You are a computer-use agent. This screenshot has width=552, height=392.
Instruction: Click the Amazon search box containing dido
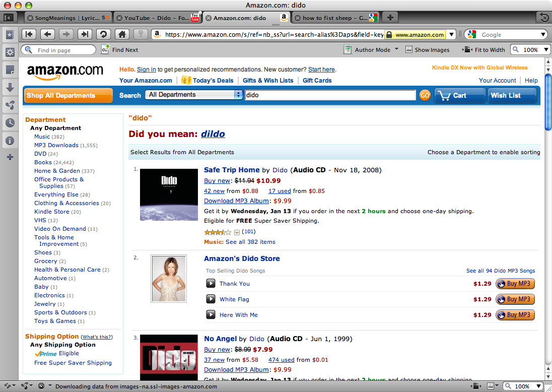[330, 95]
